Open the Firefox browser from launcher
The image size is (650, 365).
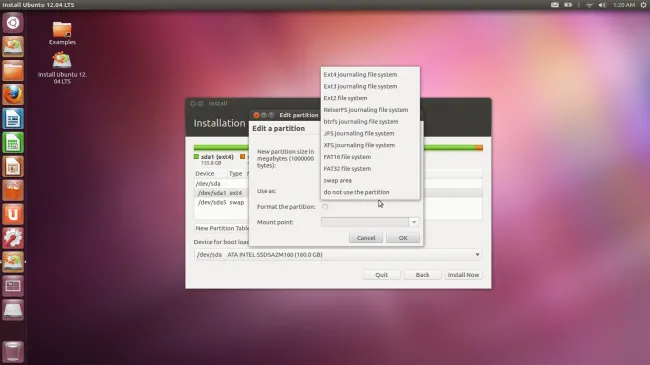pyautogui.click(x=13, y=95)
